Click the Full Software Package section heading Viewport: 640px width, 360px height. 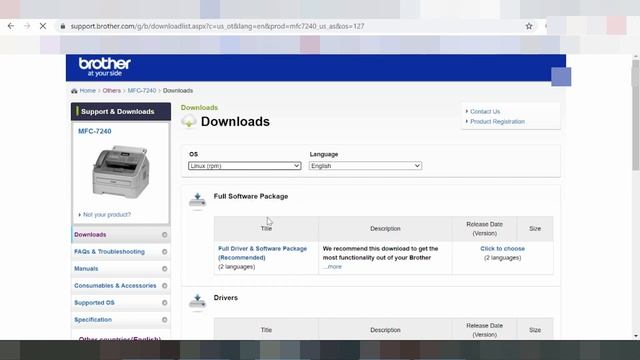[251, 196]
